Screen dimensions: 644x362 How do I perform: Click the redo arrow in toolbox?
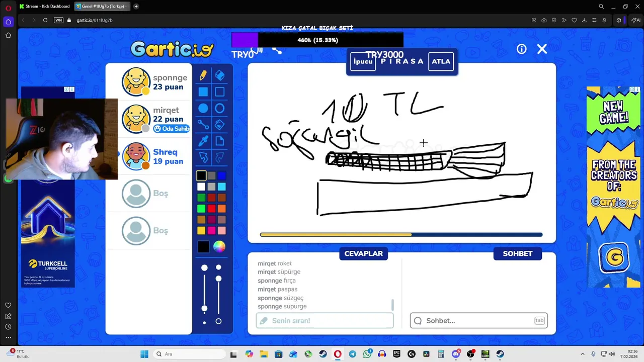tap(220, 158)
